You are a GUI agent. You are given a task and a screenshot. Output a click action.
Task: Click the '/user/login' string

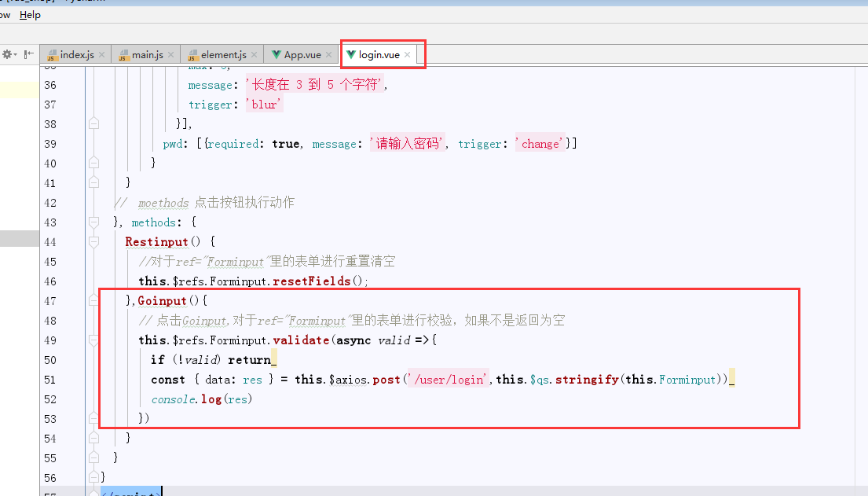(x=449, y=379)
